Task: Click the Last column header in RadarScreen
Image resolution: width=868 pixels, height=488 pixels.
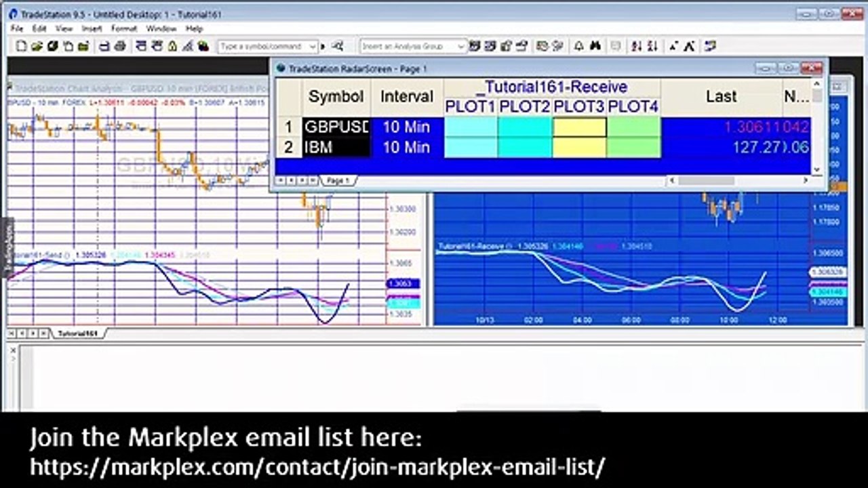Action: point(721,96)
